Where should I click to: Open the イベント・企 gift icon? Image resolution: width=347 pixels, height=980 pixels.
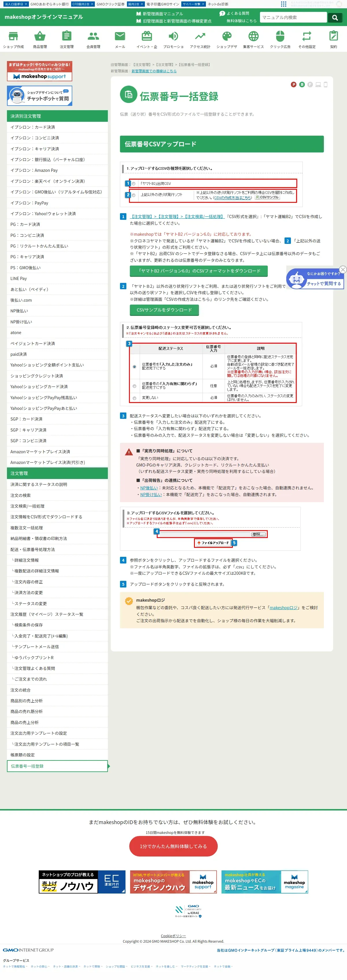pos(147,36)
